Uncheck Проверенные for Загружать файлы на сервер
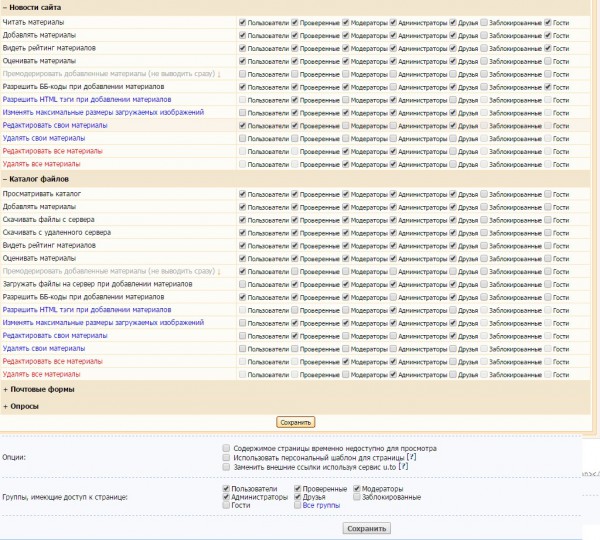600x540 pixels. (295, 284)
